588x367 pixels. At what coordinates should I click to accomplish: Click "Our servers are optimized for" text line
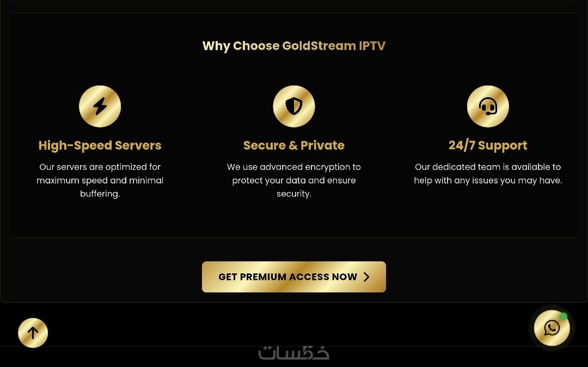click(x=100, y=167)
